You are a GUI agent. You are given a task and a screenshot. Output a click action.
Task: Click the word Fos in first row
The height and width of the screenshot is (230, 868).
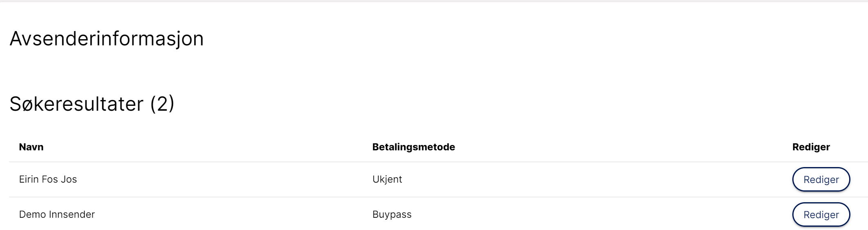click(49, 179)
